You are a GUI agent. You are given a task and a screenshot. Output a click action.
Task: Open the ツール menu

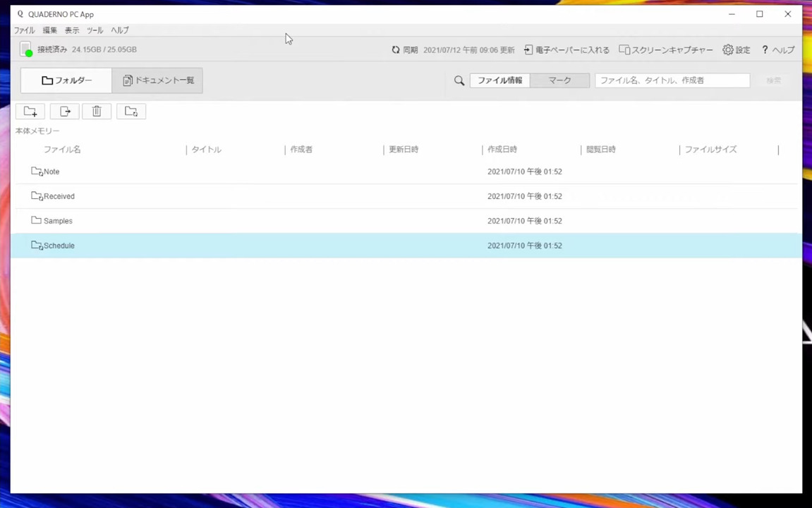tap(95, 30)
